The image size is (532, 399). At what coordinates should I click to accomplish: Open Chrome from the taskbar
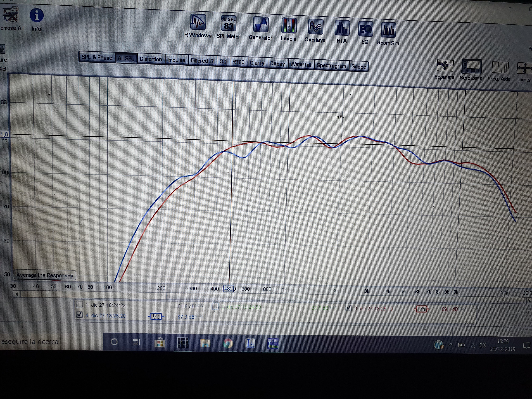[228, 343]
